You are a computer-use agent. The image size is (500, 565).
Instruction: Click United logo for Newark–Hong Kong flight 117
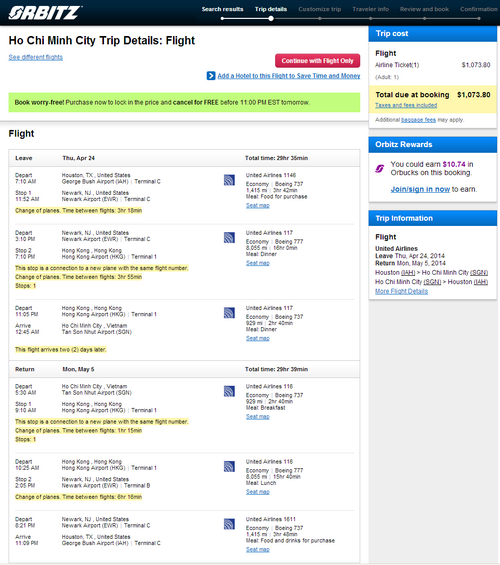tap(229, 237)
